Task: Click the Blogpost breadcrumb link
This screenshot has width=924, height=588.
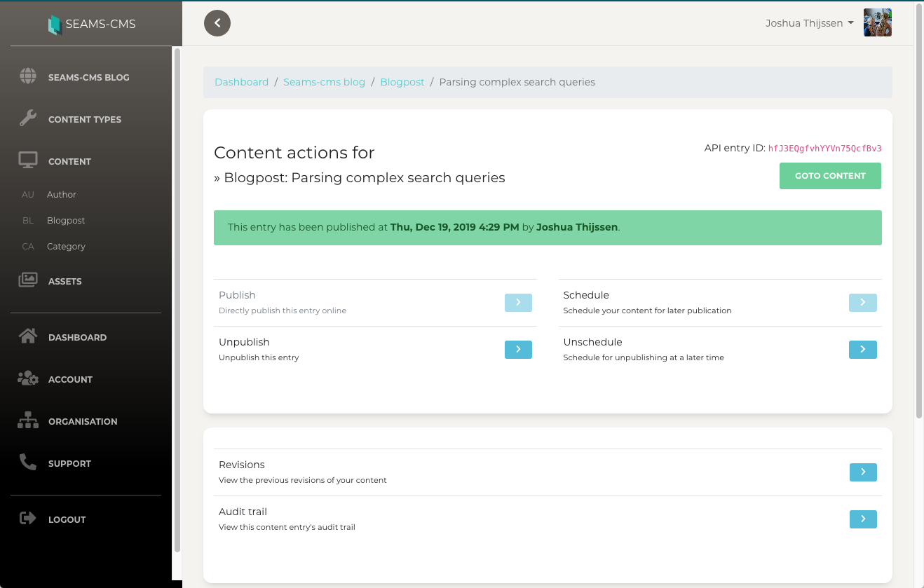Action: (402, 82)
